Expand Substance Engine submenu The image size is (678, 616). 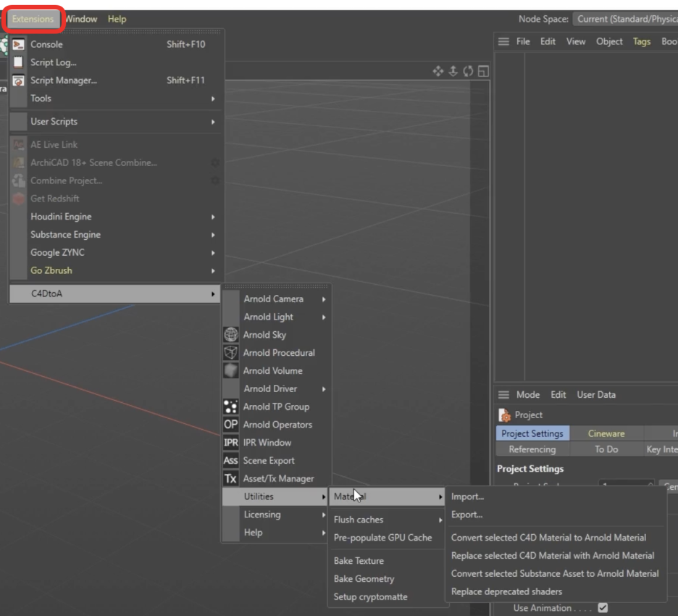click(117, 235)
